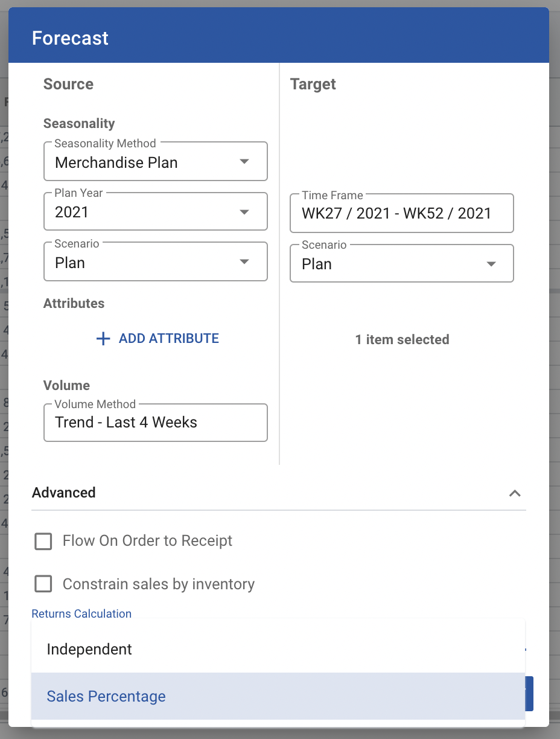The width and height of the screenshot is (560, 739).
Task: Click the Trend - Last 4 Weeks field
Action: tap(155, 423)
